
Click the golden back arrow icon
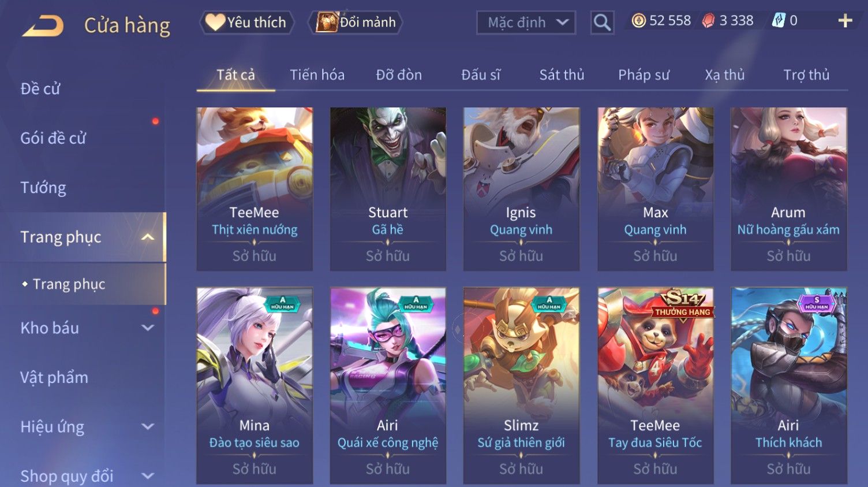pos(43,26)
